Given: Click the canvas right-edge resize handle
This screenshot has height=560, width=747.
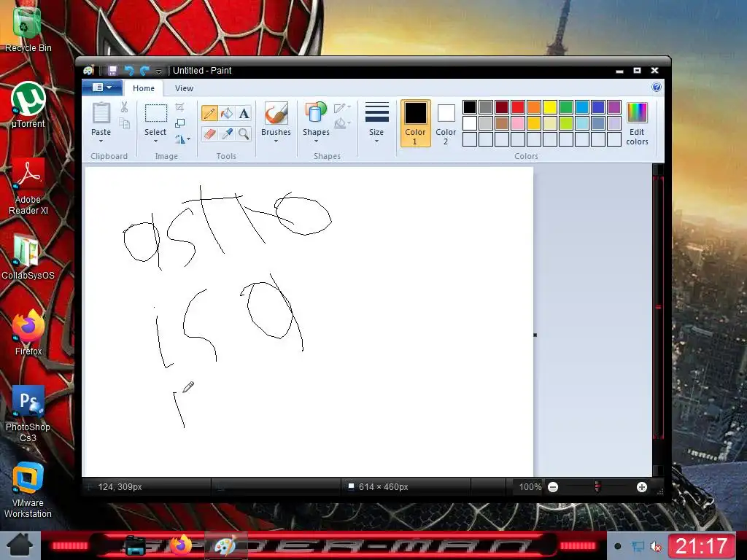Looking at the screenshot, I should coord(535,335).
